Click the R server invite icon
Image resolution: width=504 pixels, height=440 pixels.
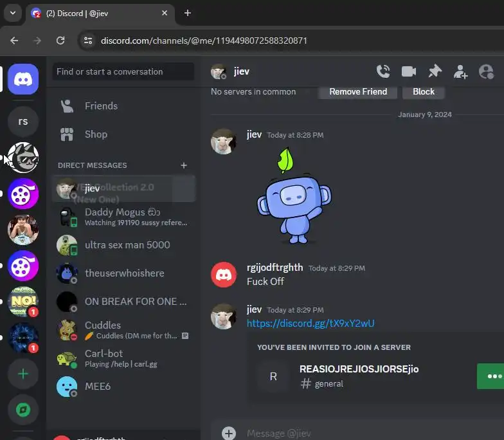(x=273, y=376)
